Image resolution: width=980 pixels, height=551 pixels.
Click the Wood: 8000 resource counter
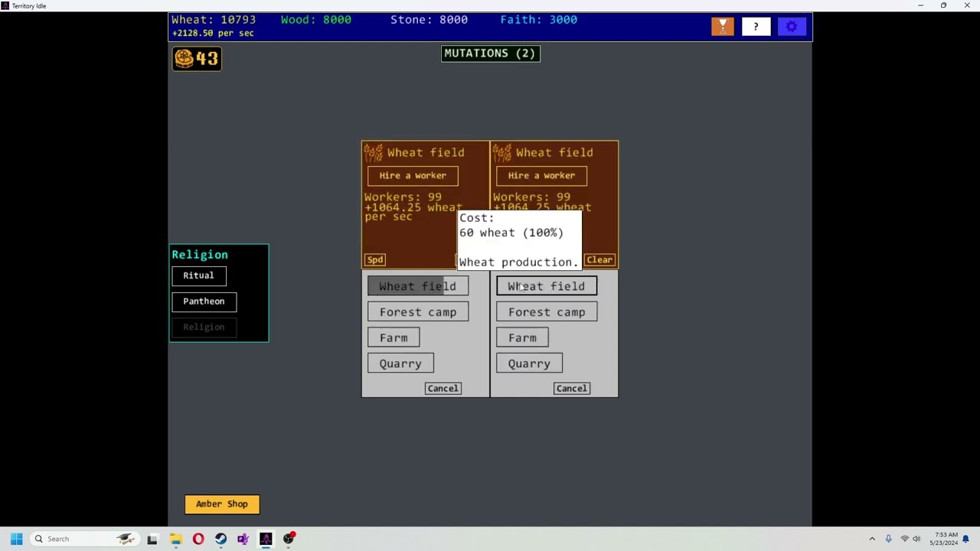(316, 20)
